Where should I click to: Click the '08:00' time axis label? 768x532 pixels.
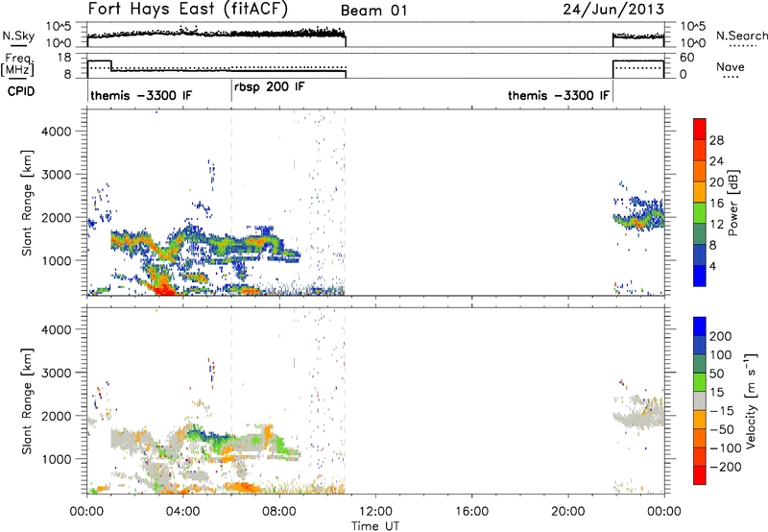(279, 512)
